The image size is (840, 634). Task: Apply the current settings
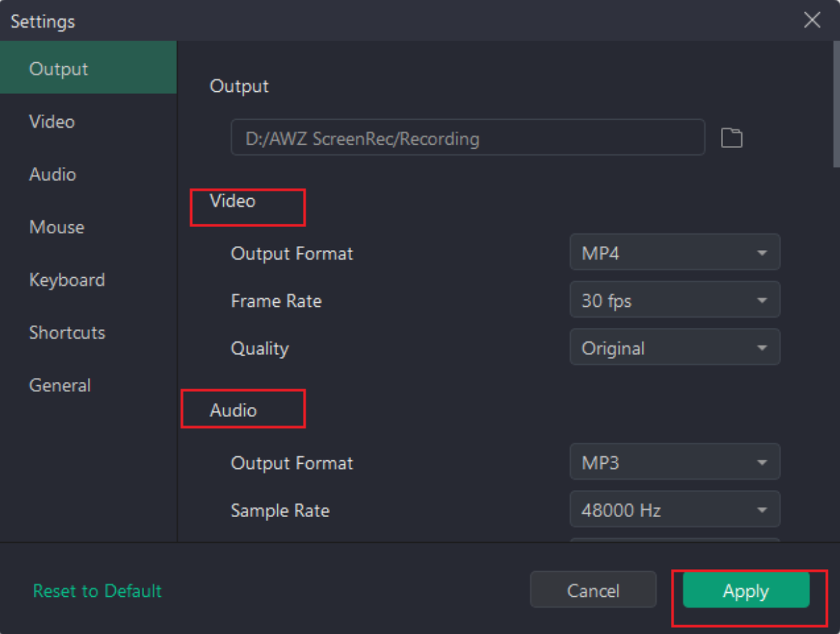tap(745, 590)
